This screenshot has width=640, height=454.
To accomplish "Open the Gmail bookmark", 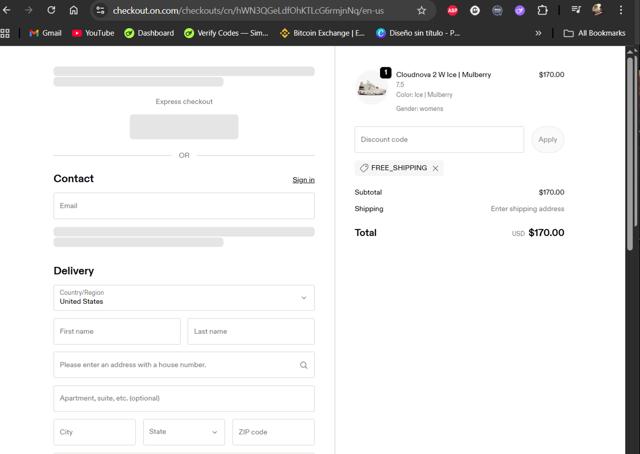I will pos(45,33).
